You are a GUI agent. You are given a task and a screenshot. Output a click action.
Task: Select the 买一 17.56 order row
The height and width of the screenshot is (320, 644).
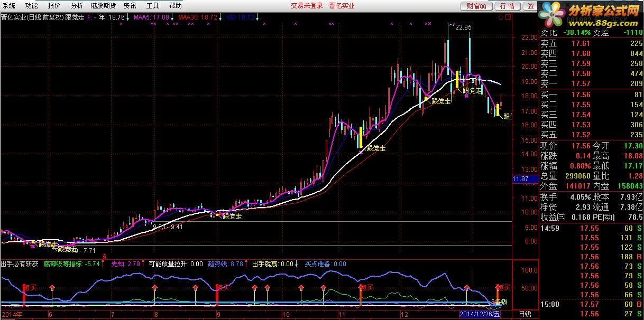591,95
